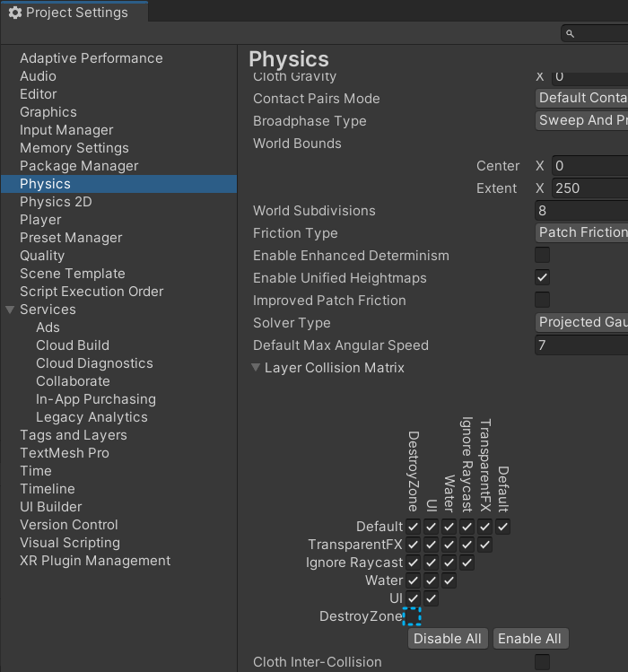The image size is (628, 672).
Task: Toggle UI row, UI column collision checkbox
Action: (431, 598)
